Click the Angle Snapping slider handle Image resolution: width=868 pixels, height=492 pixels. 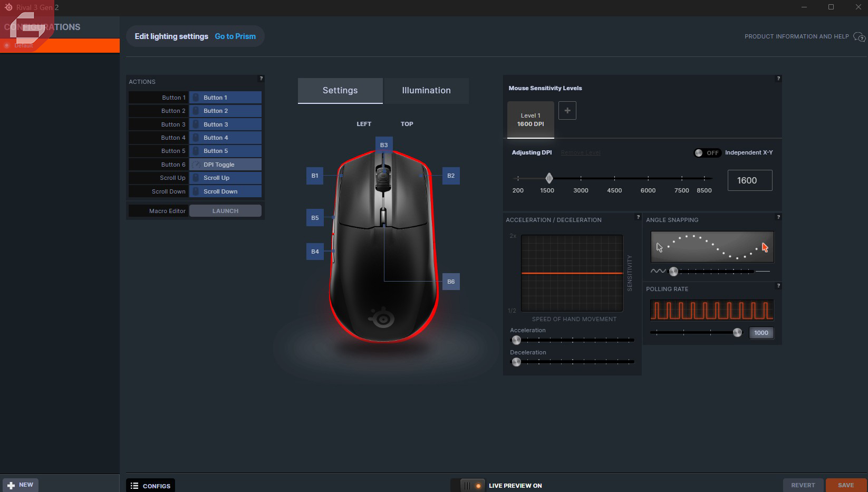(673, 272)
